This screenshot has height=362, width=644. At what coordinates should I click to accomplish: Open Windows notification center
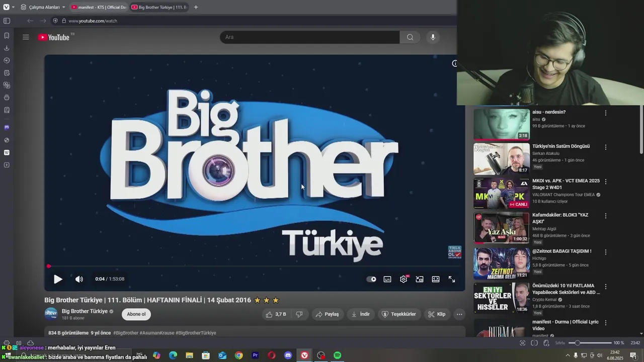[x=633, y=355]
